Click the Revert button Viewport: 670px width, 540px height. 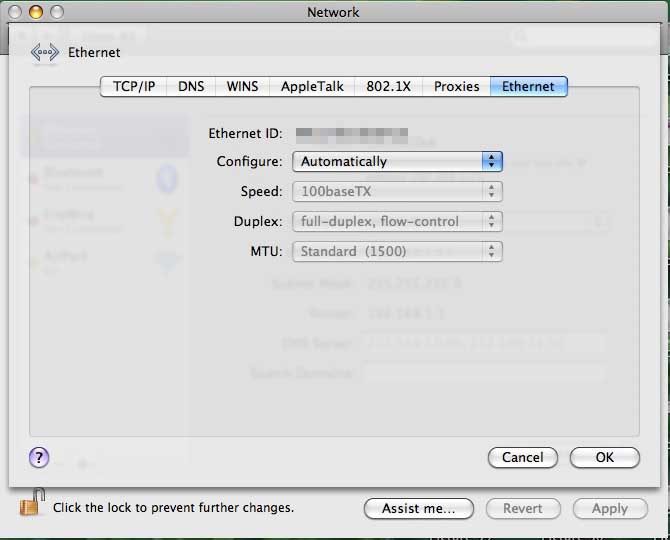[523, 508]
